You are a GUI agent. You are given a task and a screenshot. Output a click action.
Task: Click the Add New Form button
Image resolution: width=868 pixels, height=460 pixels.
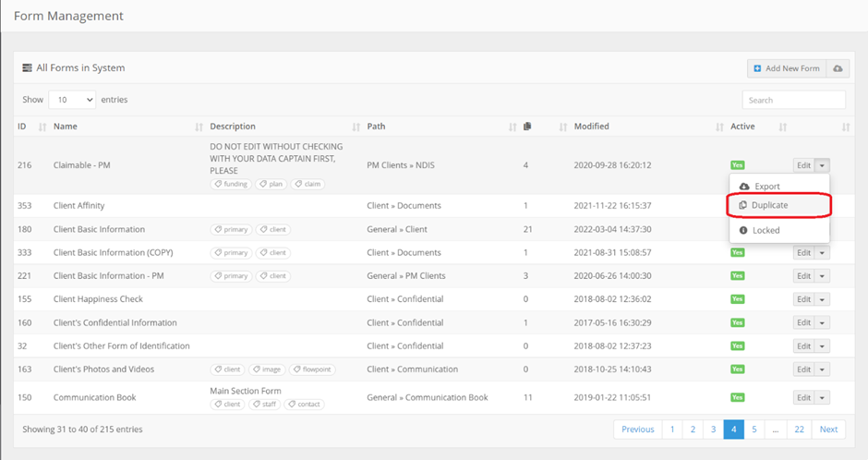(787, 68)
